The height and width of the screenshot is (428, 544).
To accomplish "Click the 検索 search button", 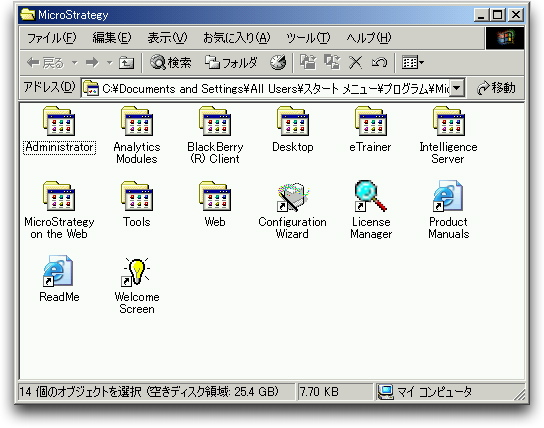I will coord(171,63).
